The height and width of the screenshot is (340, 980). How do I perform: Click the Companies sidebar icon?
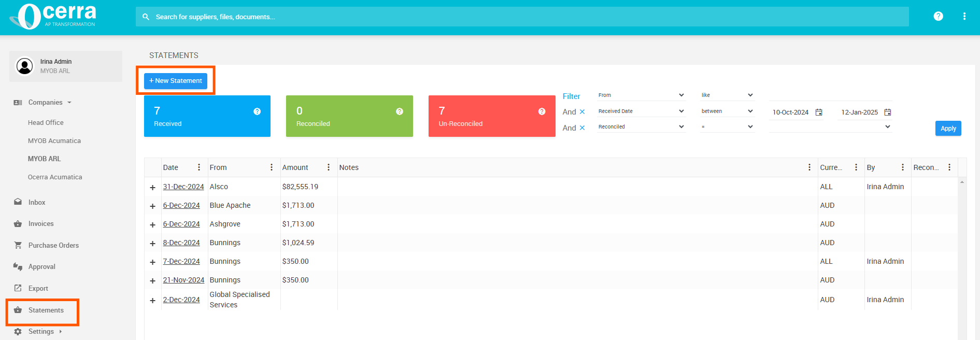18,103
